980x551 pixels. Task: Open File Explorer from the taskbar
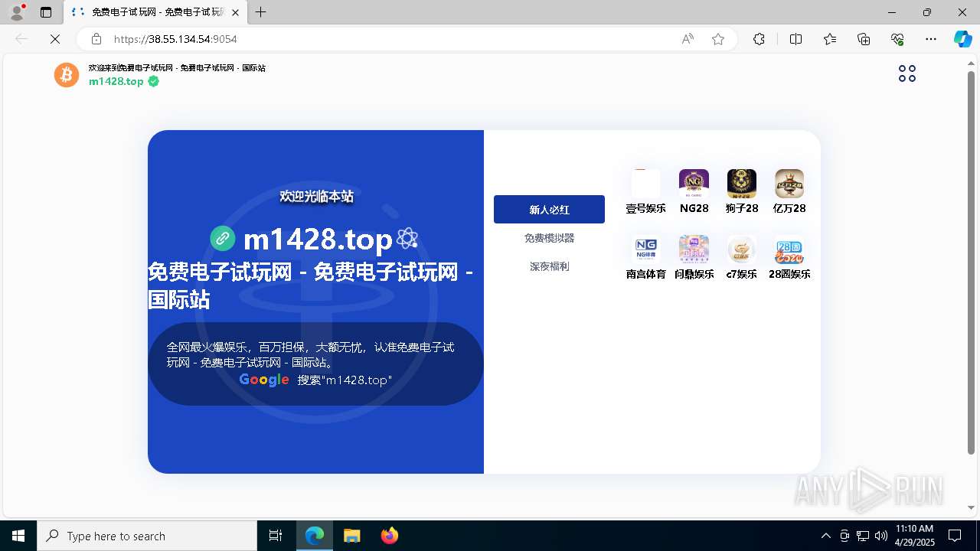[351, 536]
